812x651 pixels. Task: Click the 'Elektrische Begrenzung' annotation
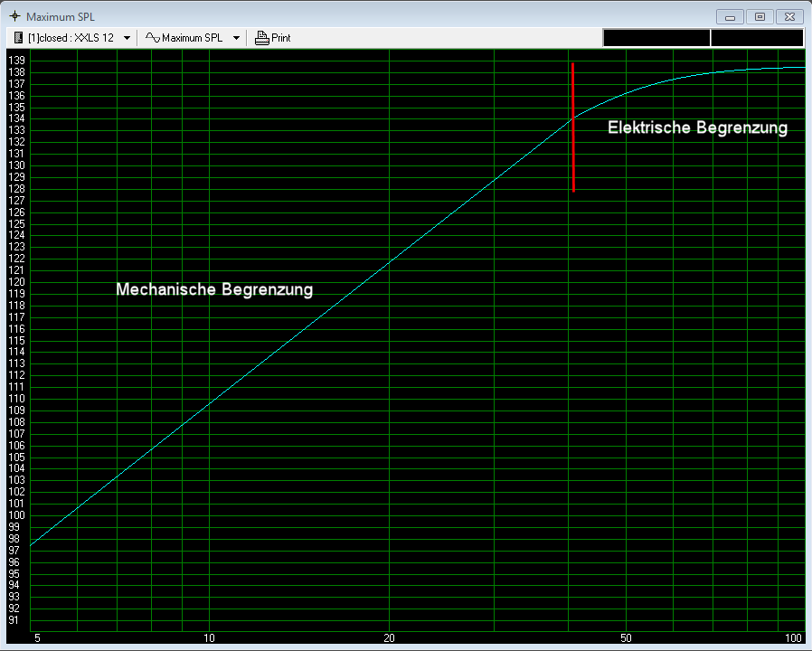pos(697,127)
